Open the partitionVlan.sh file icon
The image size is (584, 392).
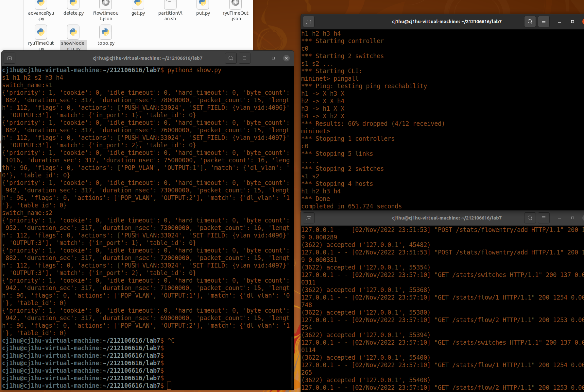coord(170,5)
